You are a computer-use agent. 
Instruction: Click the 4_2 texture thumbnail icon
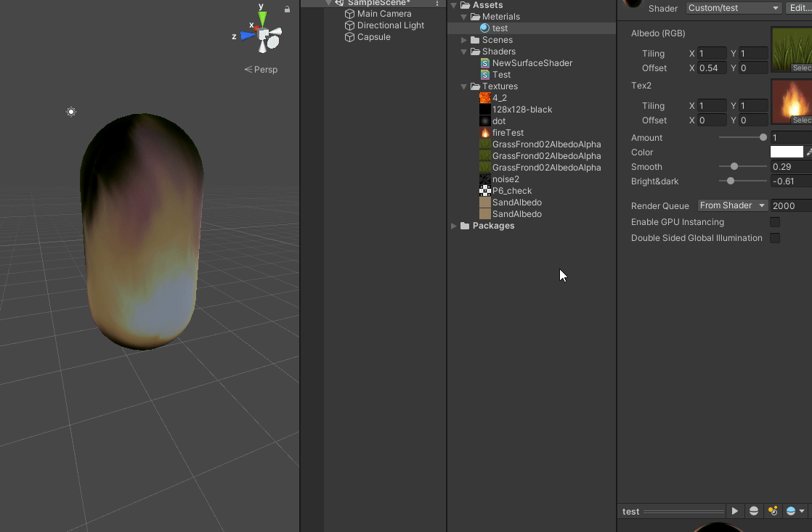[484, 98]
